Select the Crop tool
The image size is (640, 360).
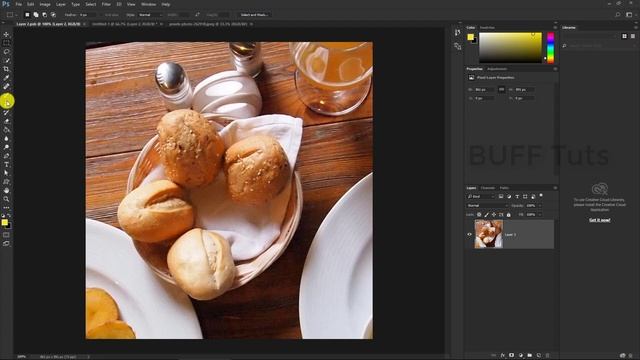click(x=6, y=69)
